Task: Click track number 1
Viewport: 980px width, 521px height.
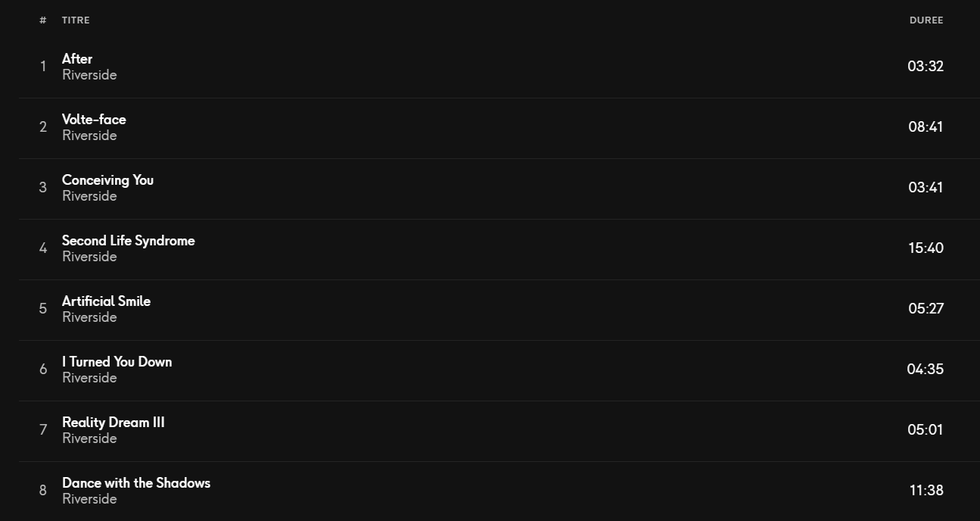Action: click(x=43, y=66)
